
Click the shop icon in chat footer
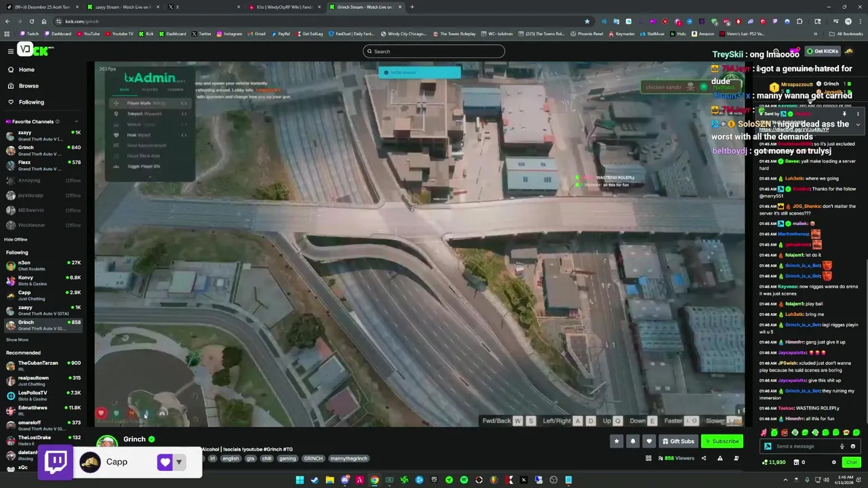click(x=795, y=462)
